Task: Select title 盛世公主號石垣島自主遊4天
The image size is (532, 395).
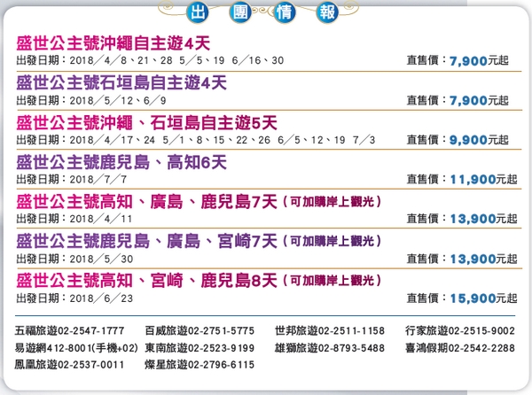Action: point(121,82)
